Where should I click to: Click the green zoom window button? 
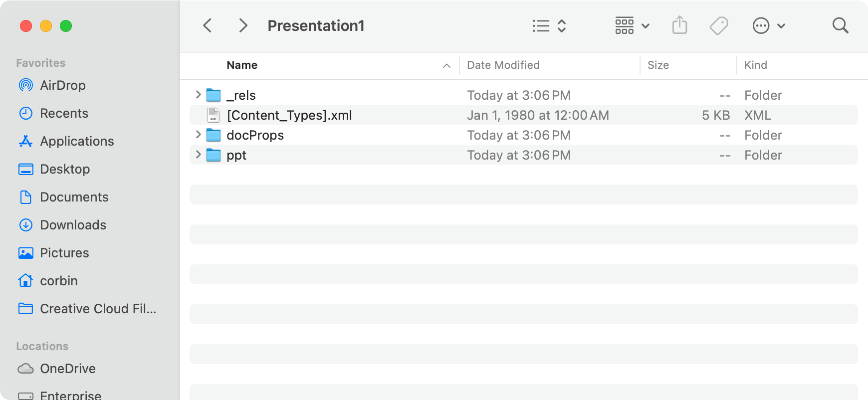66,26
